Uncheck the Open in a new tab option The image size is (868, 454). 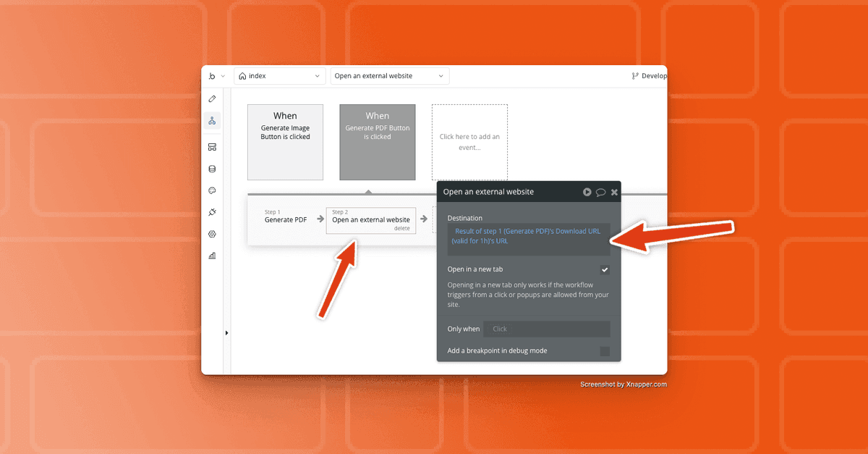coord(605,269)
